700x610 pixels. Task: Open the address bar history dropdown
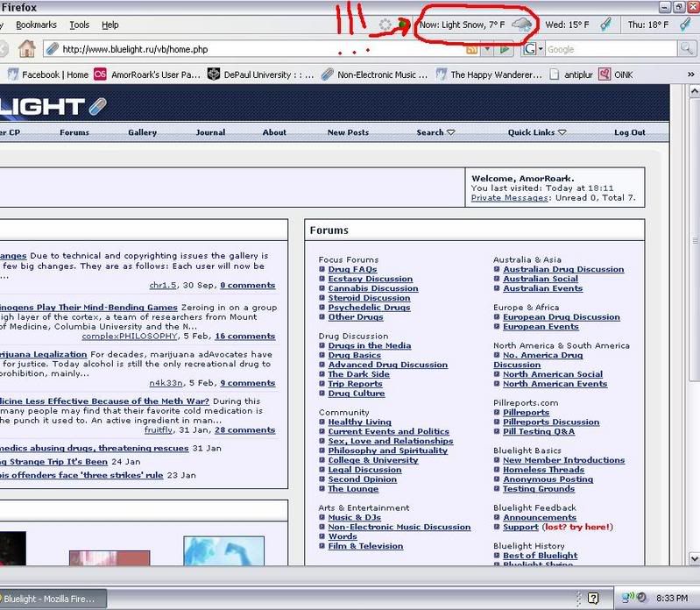[x=488, y=49]
